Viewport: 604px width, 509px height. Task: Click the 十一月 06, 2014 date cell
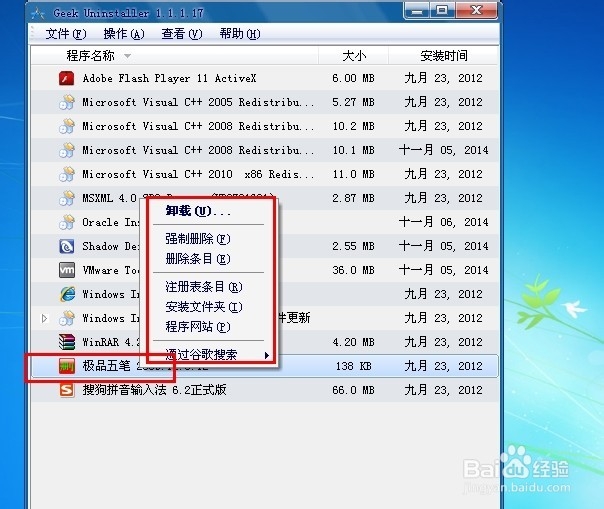point(443,222)
